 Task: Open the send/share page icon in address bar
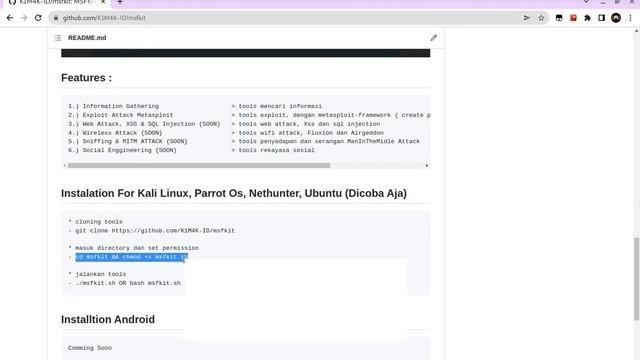point(527,18)
